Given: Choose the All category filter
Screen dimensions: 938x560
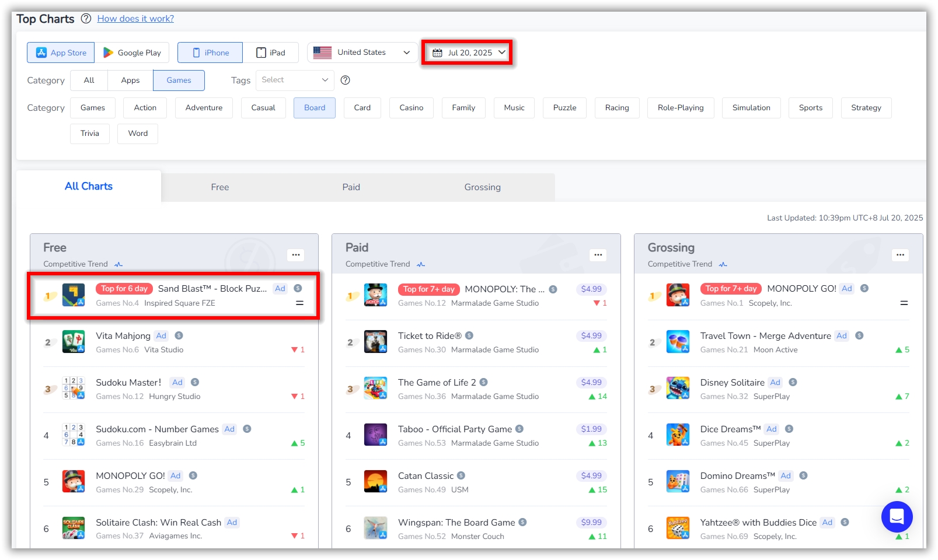Looking at the screenshot, I should coord(89,80).
